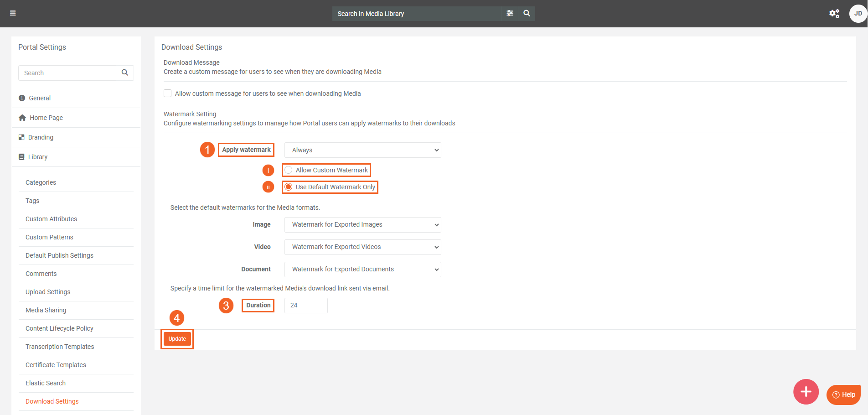Select Allow Custom Watermark radio option
The width and height of the screenshot is (868, 415).
pos(289,170)
